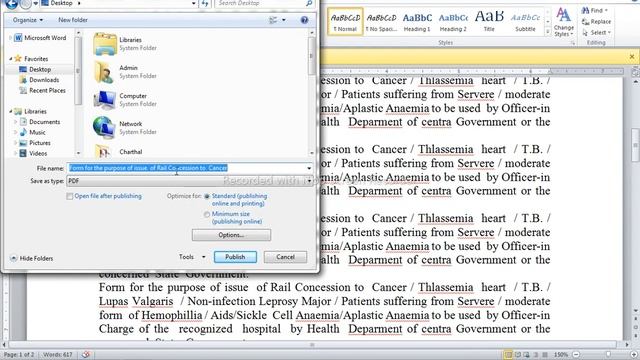
Task: Switch to Print Layout view in status bar
Action: (508, 355)
